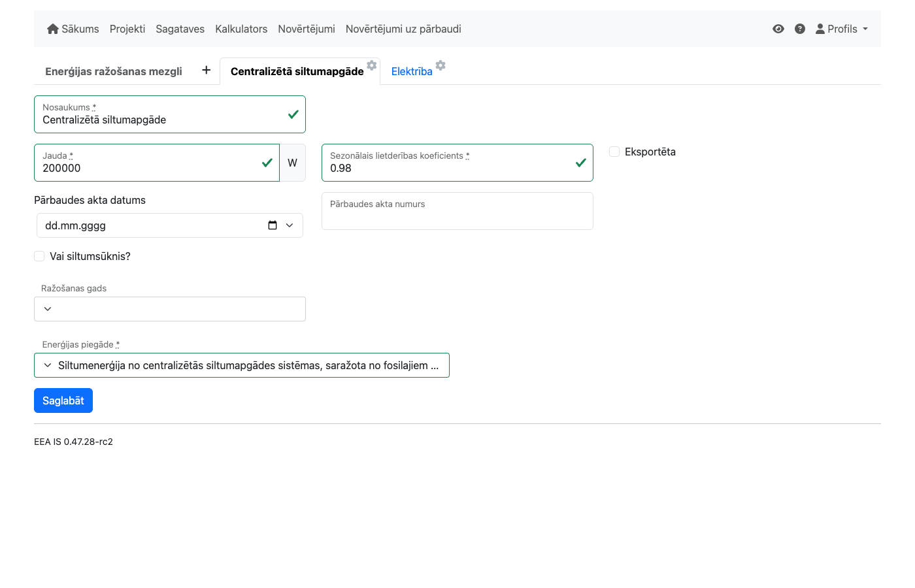Go to Novērtējumi uz pārbaudi link
Screen dimensions: 915x588
pos(403,29)
